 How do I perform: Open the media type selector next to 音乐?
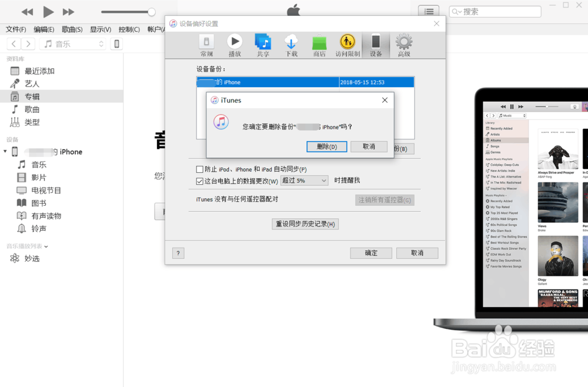click(101, 43)
